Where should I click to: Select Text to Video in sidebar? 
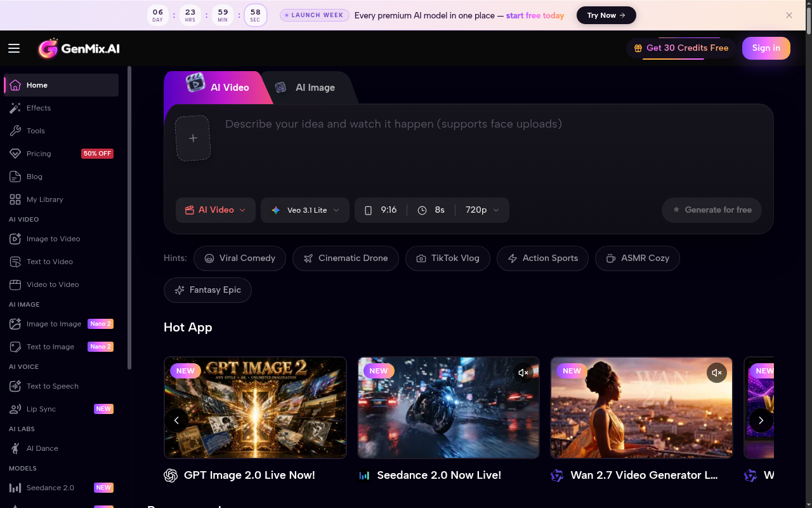point(61,262)
